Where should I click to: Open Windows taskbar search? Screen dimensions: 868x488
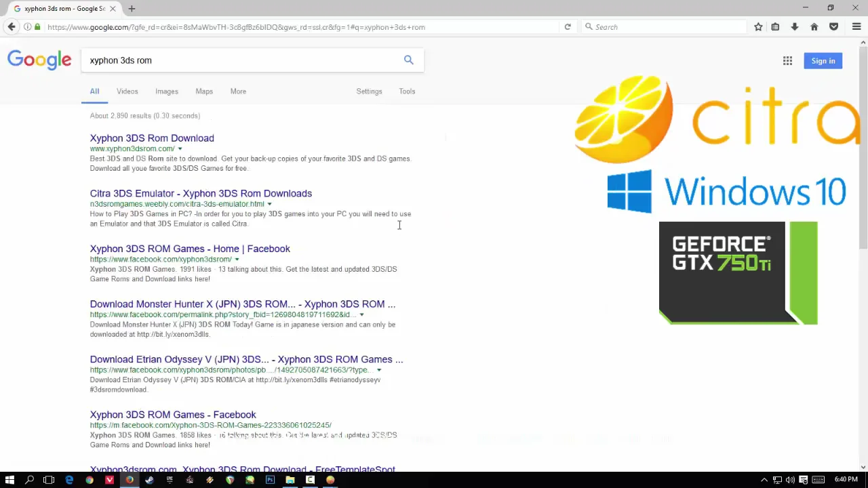click(29, 480)
